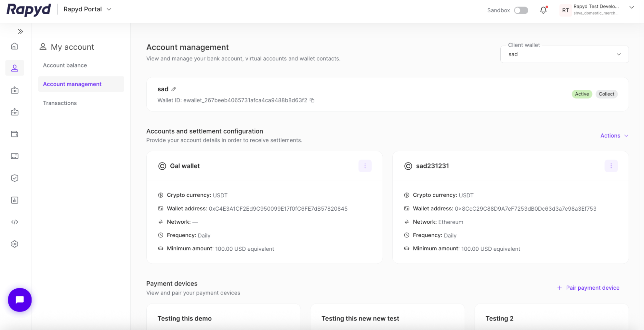This screenshot has width=644, height=330.
Task: Open the Wallets sidebar icon
Action: point(14,134)
